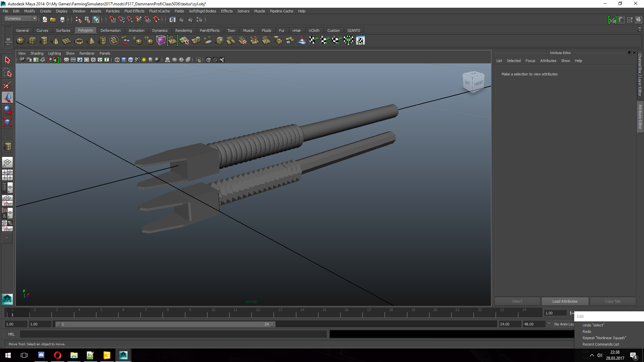The height and width of the screenshot is (362, 644).
Task: Click the Open Scene folder icon
Action: click(x=53, y=20)
